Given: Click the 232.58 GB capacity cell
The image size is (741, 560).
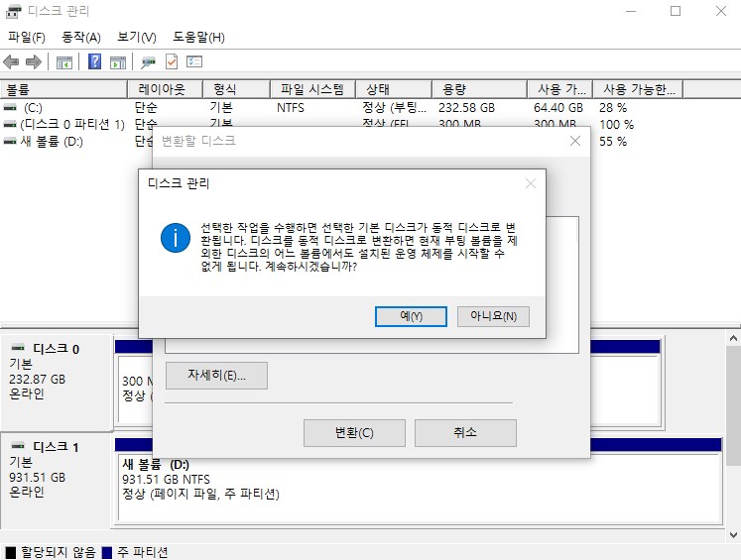Looking at the screenshot, I should click(466, 108).
